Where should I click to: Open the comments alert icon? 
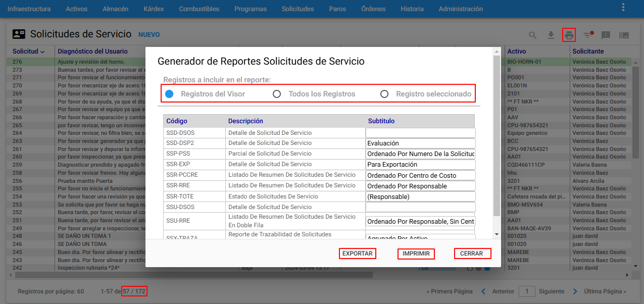pyautogui.click(x=606, y=35)
